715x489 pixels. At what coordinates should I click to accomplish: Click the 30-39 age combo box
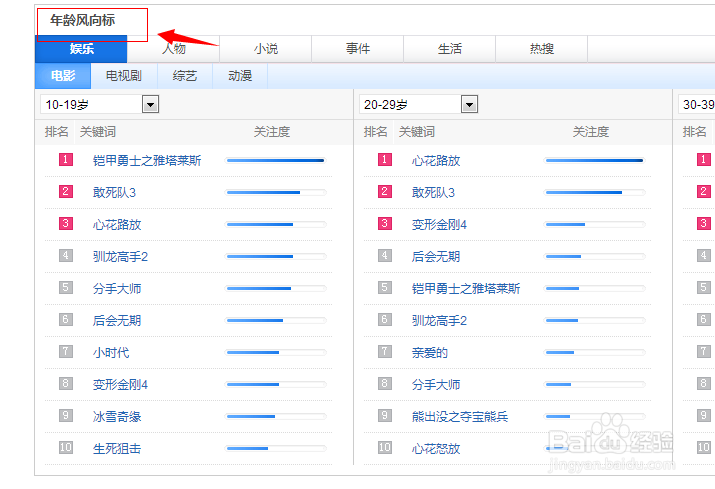pyautogui.click(x=696, y=104)
